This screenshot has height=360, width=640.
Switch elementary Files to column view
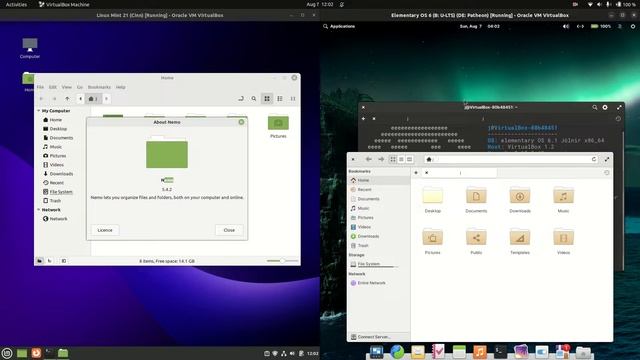pyautogui.click(x=409, y=159)
